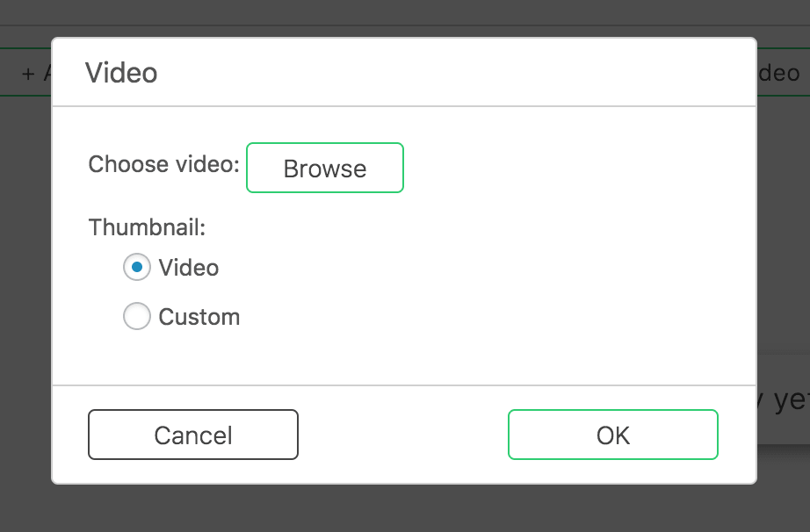Image resolution: width=810 pixels, height=532 pixels.
Task: Click the plus sign on background toolbar
Action: coord(28,74)
